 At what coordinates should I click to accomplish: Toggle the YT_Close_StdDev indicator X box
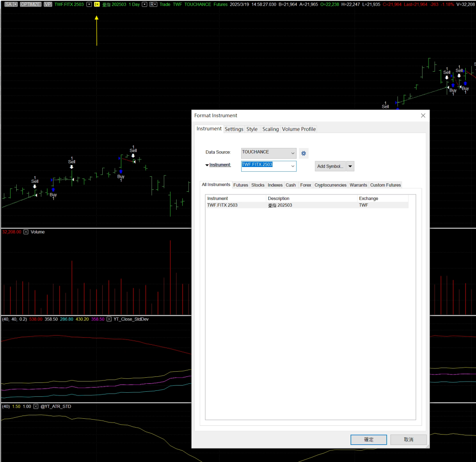click(x=109, y=319)
